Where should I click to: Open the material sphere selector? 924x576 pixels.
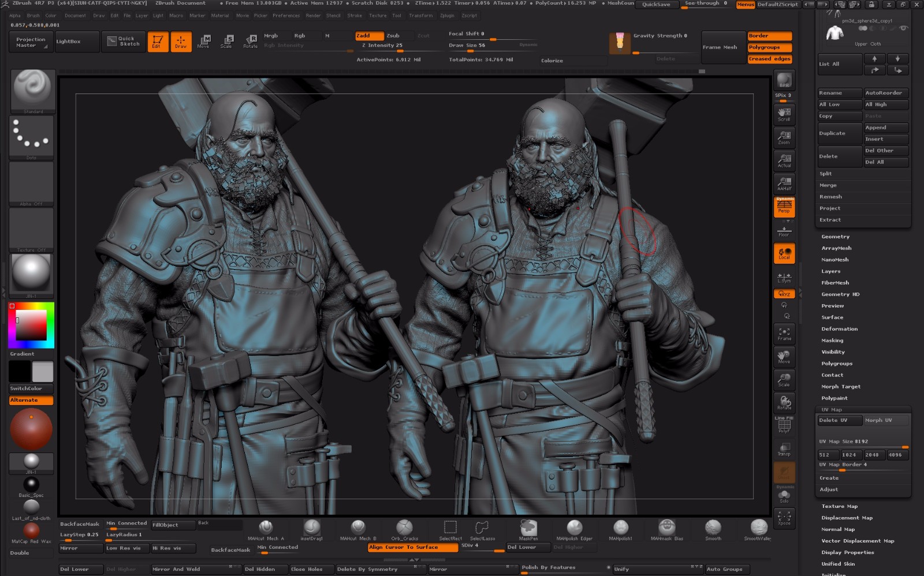[x=31, y=275]
